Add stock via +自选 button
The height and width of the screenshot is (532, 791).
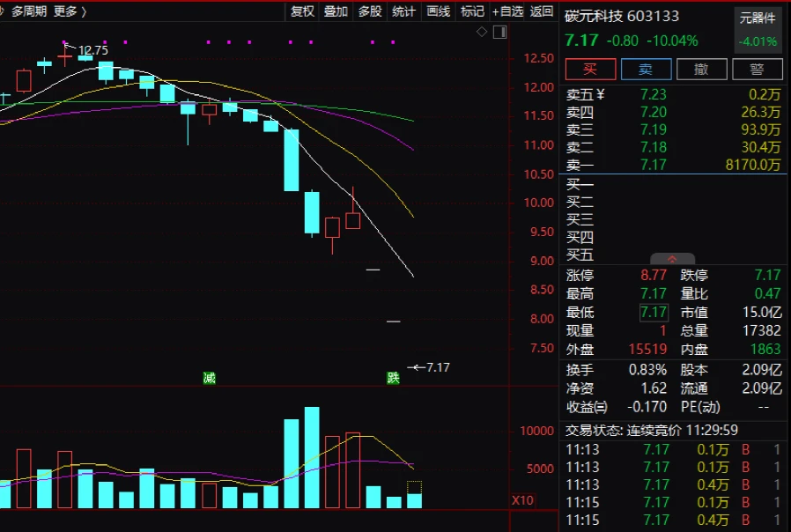[508, 11]
